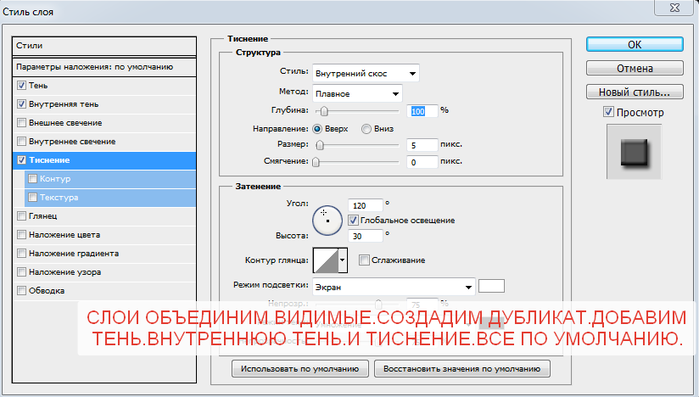Enable the Внешнее свечение checkbox
The height and width of the screenshot is (397, 699).
21,123
